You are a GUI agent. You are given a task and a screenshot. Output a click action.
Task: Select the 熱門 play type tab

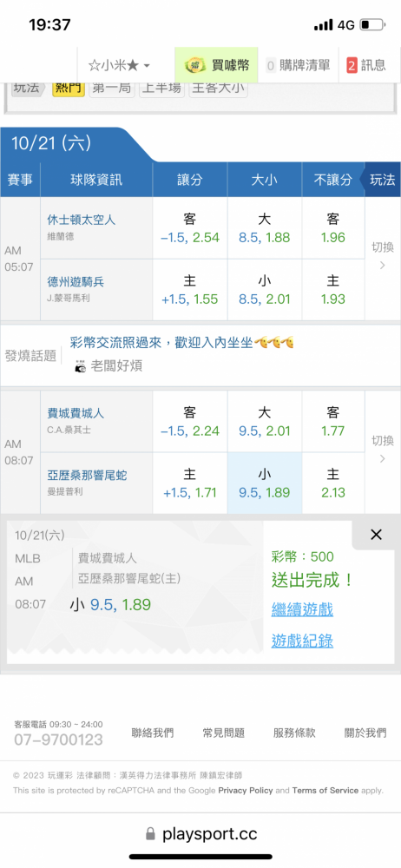click(69, 88)
